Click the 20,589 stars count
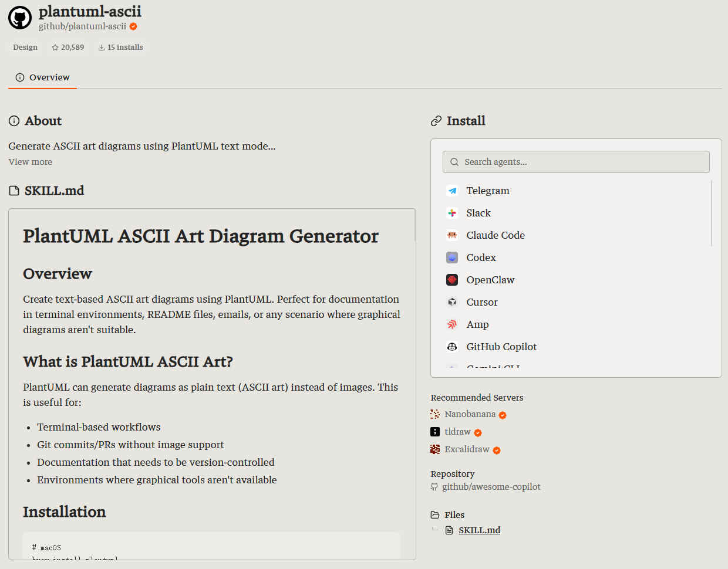Viewport: 728px width, 569px height. [x=73, y=48]
